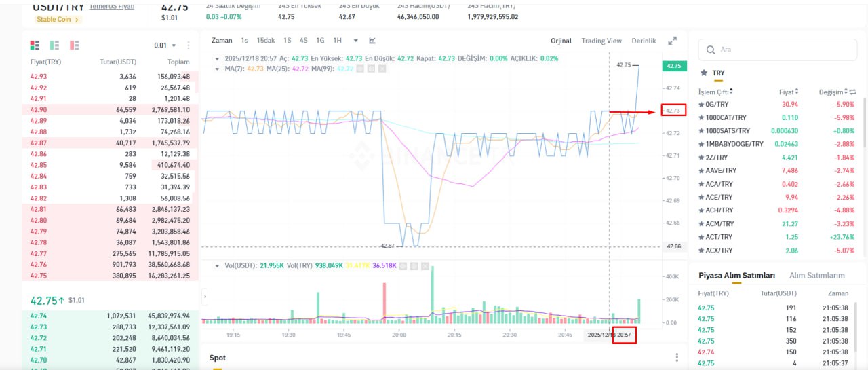Collapse the MA(7) indicator legend arrow

click(217, 69)
